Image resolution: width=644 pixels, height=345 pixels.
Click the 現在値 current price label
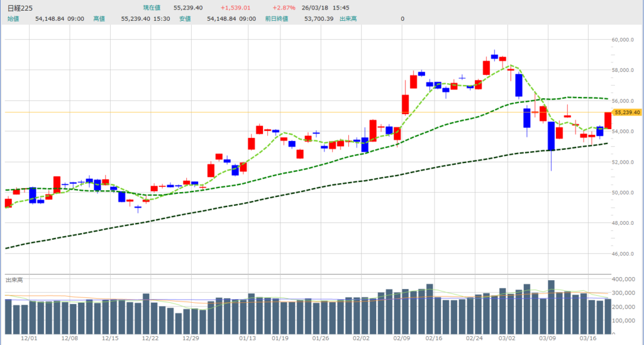coord(153,8)
